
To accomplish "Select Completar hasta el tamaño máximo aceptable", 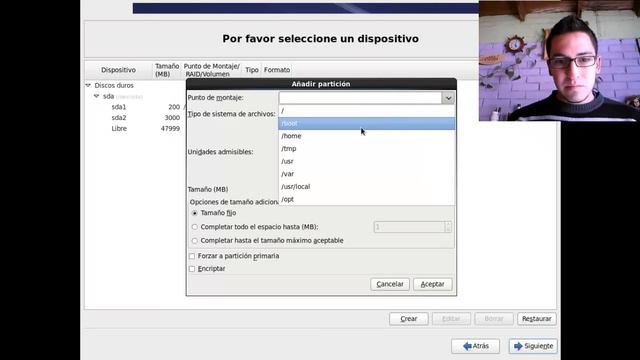I will [x=195, y=241].
